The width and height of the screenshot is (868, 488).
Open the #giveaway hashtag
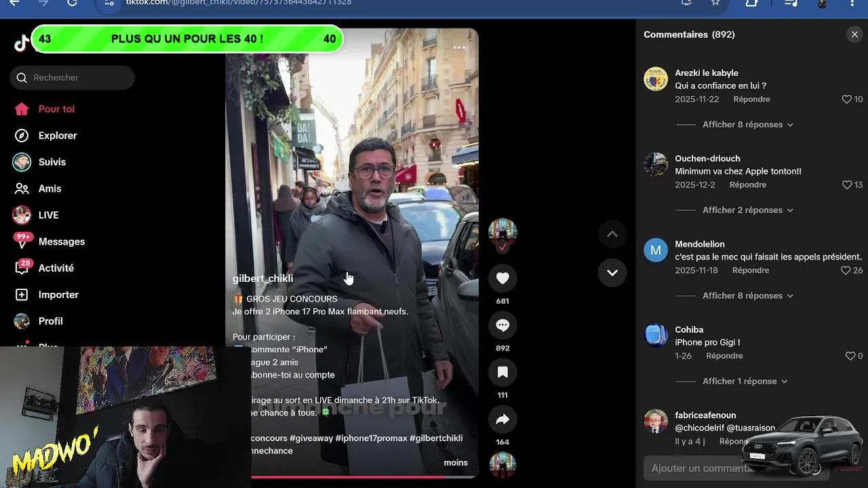pyautogui.click(x=311, y=438)
